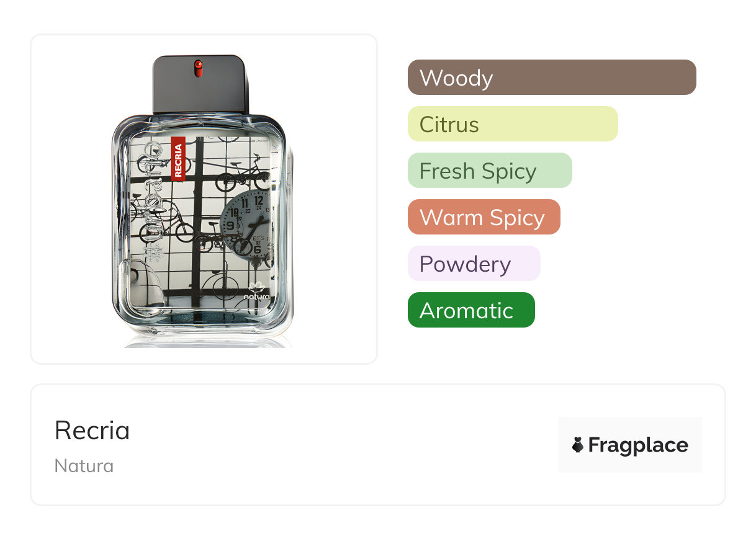Click the Natura logo on the bottle

point(256,292)
